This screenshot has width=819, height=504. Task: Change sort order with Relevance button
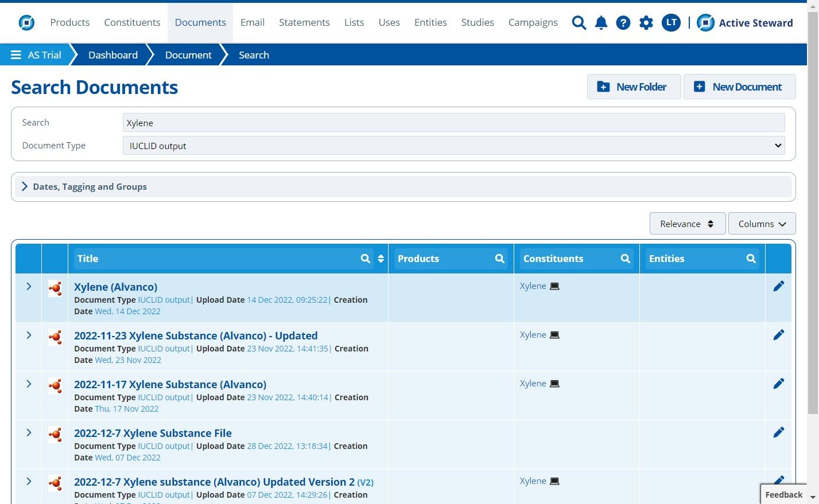click(x=687, y=224)
